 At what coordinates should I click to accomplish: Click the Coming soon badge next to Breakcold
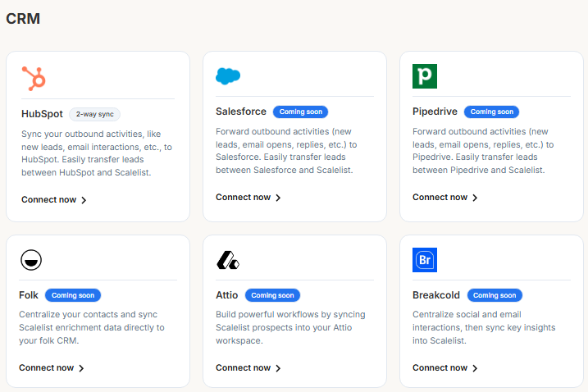click(495, 295)
